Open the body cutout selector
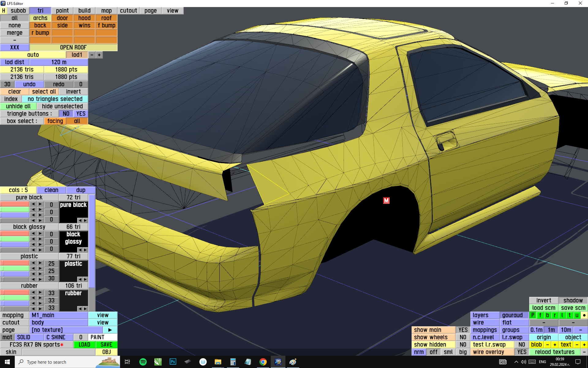The height and width of the screenshot is (368, 588). click(x=59, y=323)
